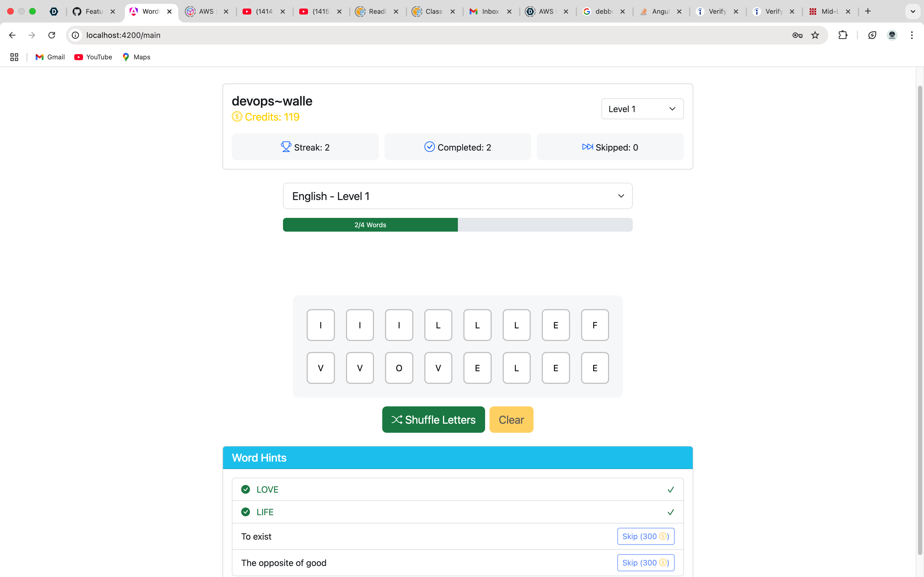This screenshot has height=577, width=924.
Task: Open the Chrome extensions puzzle icon
Action: click(x=843, y=35)
